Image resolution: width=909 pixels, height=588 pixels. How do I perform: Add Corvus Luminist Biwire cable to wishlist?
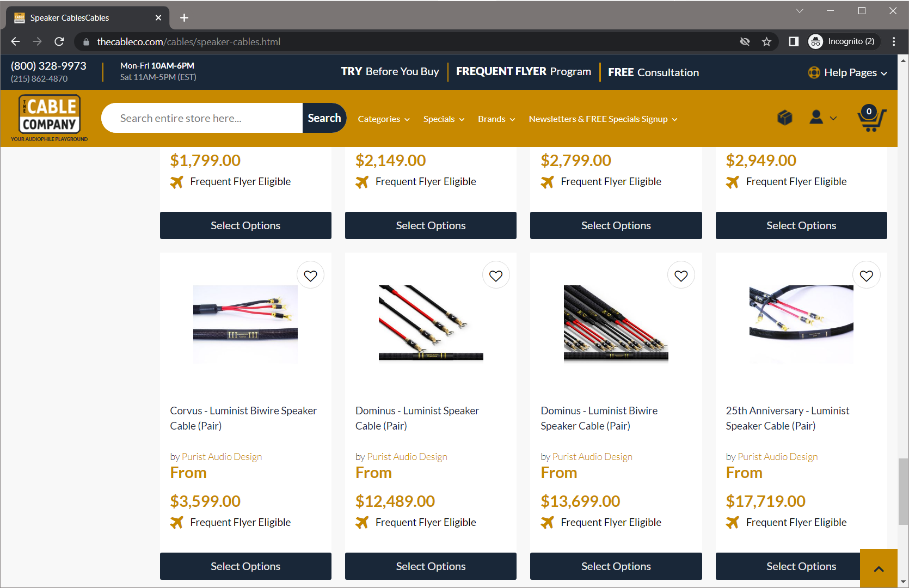[x=310, y=276]
